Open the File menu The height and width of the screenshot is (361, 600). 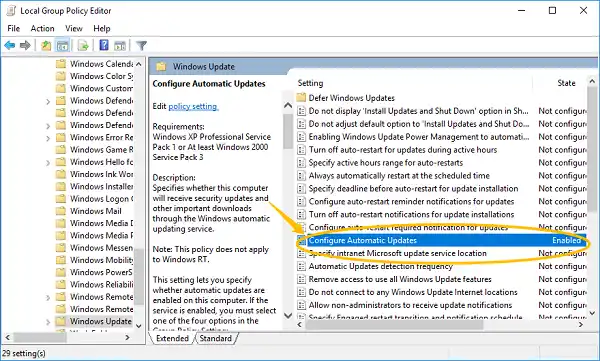[13, 28]
